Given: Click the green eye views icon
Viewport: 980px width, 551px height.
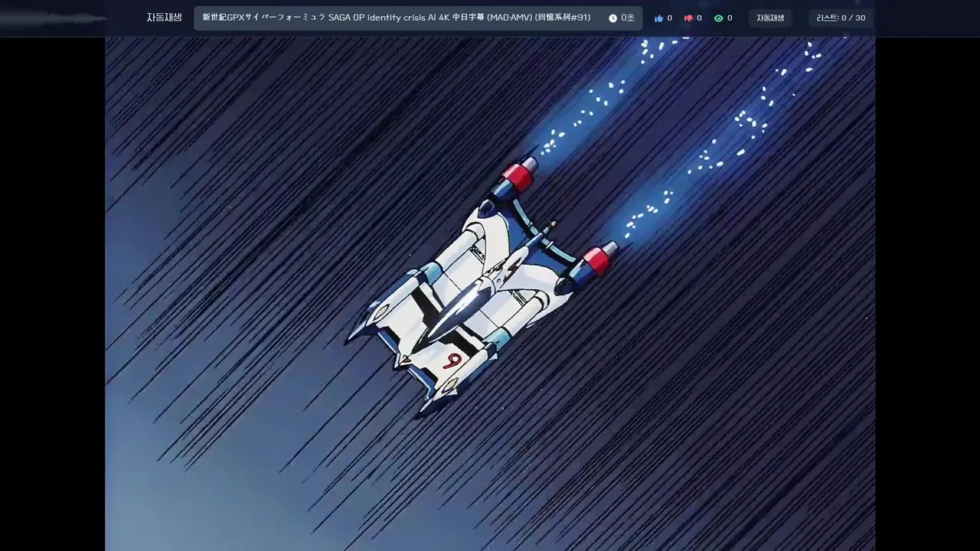Looking at the screenshot, I should 718,18.
